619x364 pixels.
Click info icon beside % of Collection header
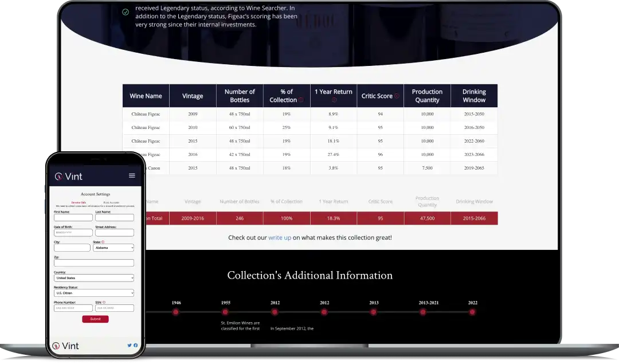click(x=301, y=100)
